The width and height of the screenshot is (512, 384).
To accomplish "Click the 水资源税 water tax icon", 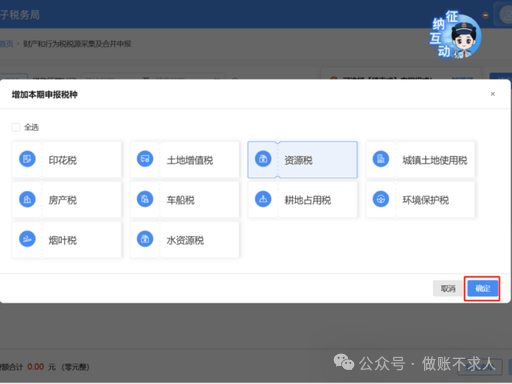I will [x=145, y=239].
